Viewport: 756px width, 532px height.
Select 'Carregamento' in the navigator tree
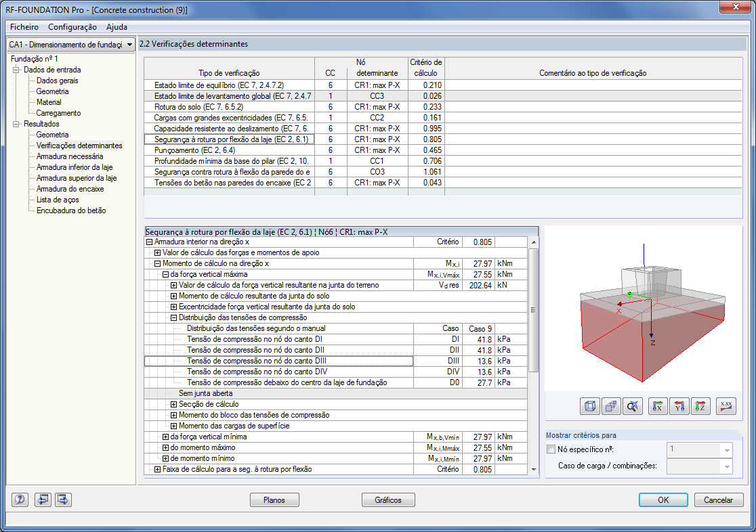pyautogui.click(x=58, y=113)
